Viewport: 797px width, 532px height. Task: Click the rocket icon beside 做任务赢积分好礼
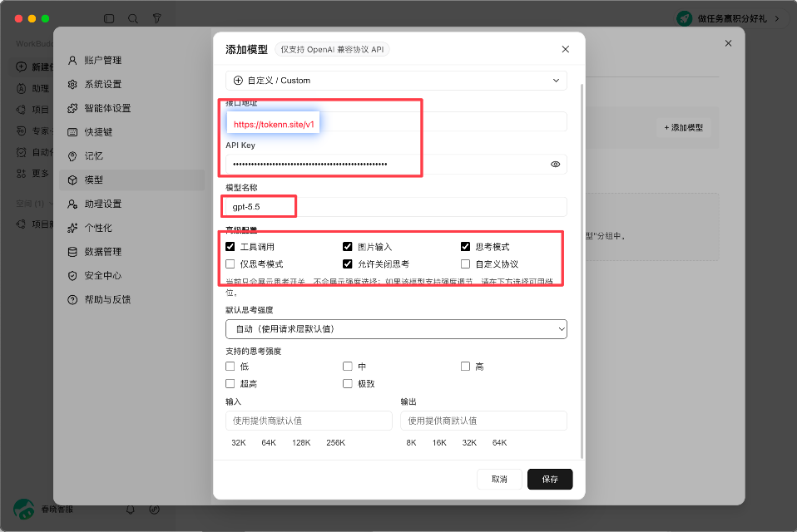(684, 18)
